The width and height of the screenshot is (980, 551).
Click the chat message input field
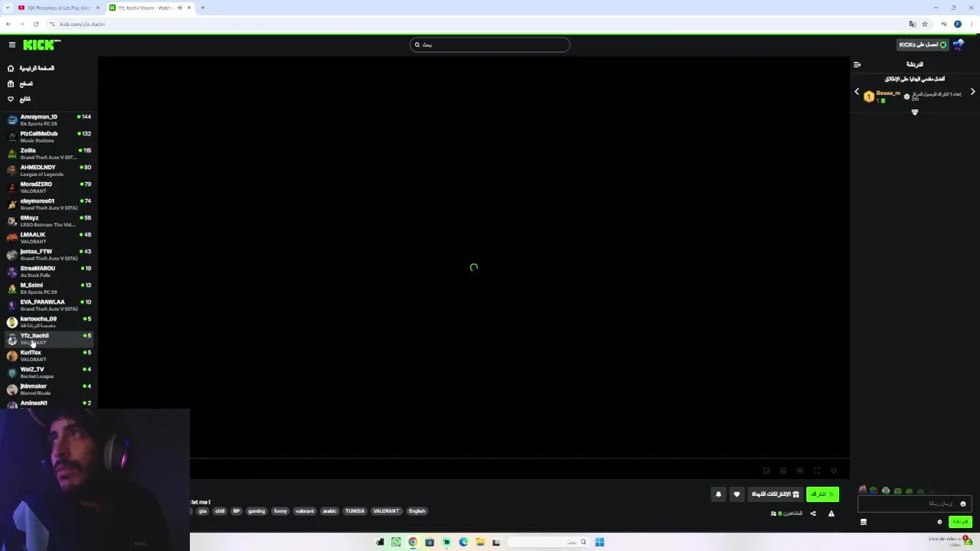click(x=915, y=504)
